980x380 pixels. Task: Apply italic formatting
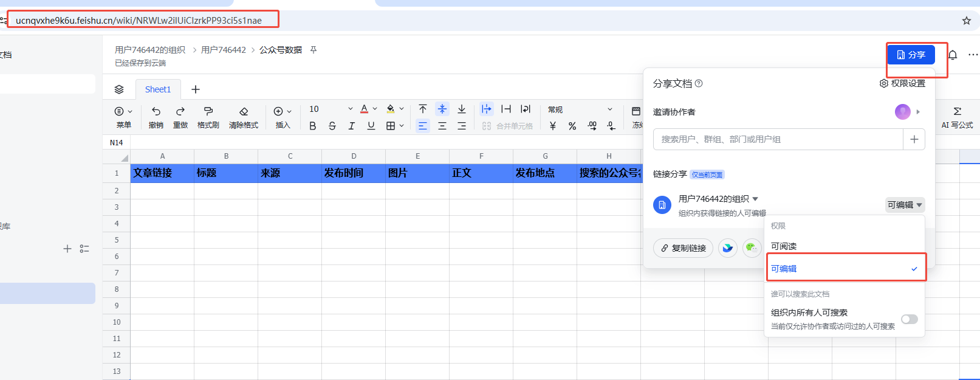point(352,126)
